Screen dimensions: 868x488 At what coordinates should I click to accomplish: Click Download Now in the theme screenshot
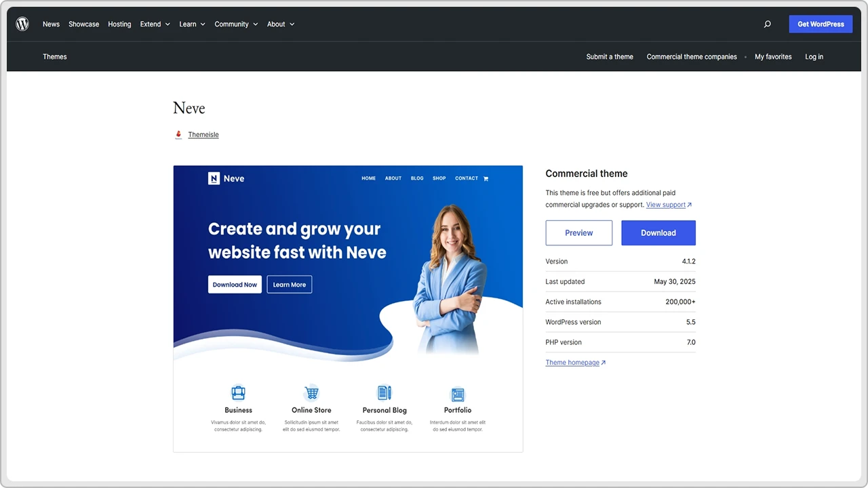pyautogui.click(x=235, y=285)
